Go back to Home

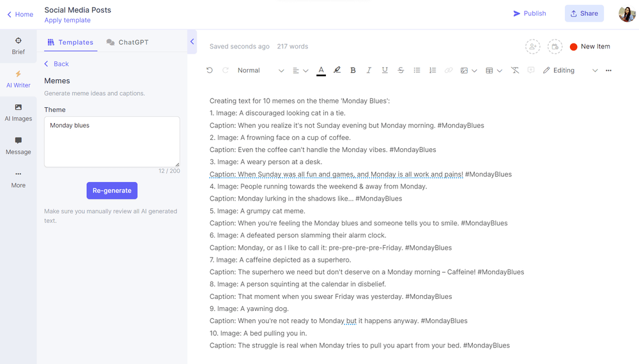point(20,14)
